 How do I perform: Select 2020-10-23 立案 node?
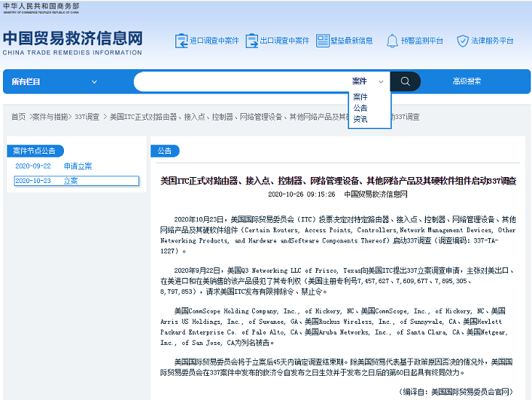coord(76,181)
